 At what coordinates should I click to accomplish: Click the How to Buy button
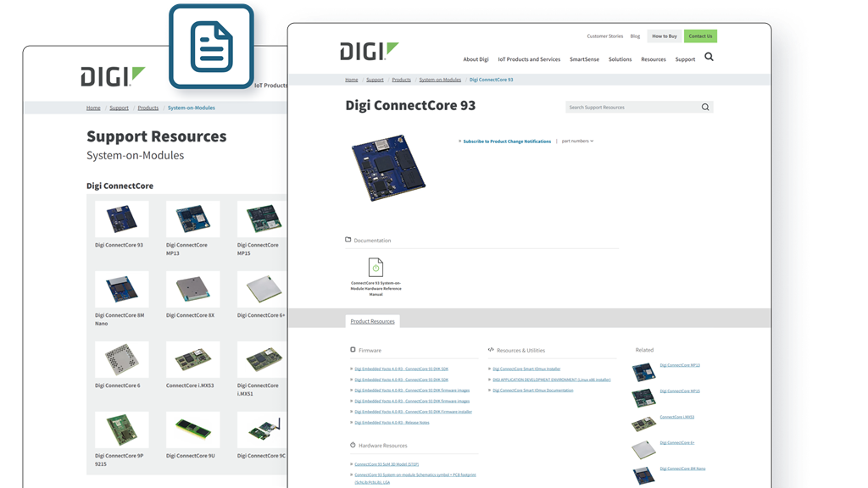[x=665, y=36]
